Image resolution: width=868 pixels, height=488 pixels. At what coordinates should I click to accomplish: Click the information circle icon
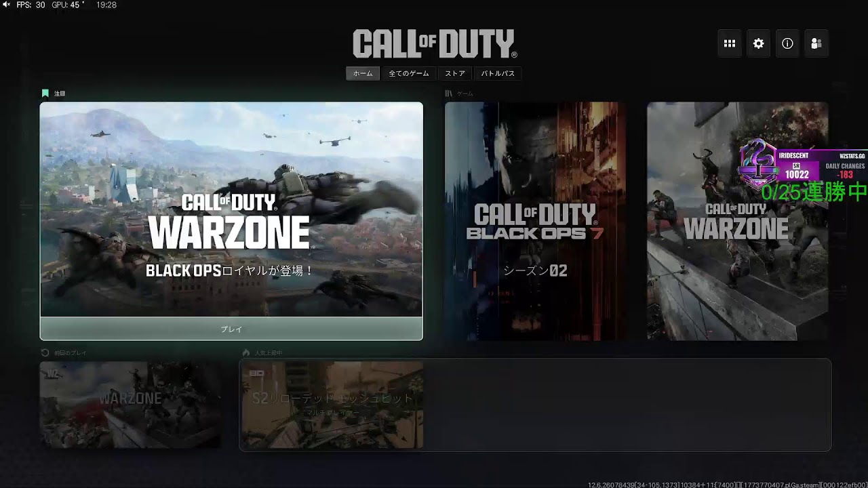click(x=787, y=43)
